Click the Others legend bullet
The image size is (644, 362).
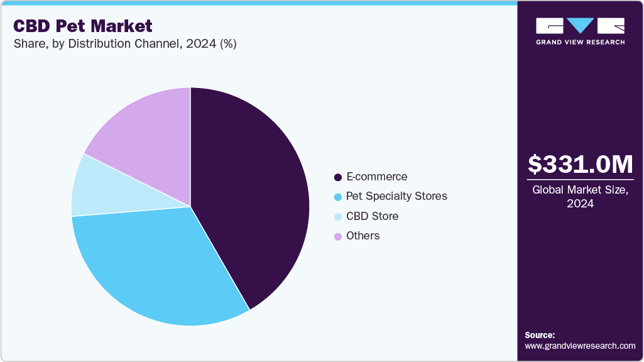[337, 236]
